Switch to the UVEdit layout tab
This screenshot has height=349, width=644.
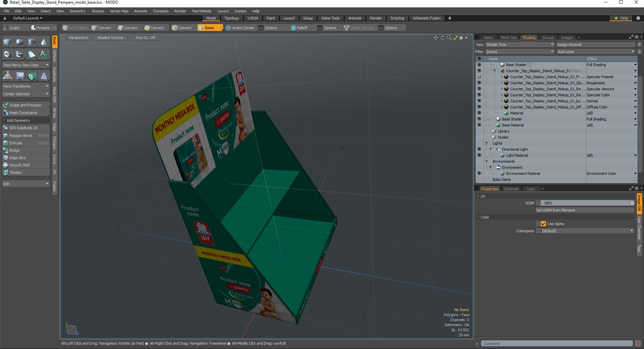(x=253, y=18)
